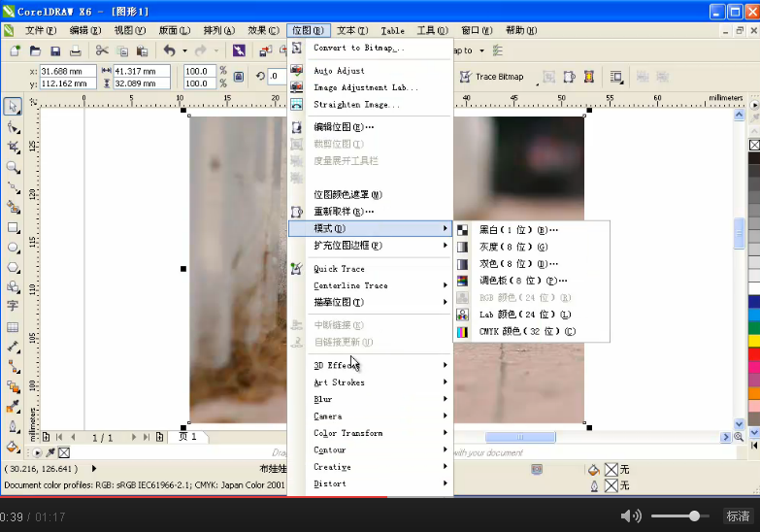Choose 重新取样 menu item
Viewport: 760px width, 532px height.
point(371,212)
